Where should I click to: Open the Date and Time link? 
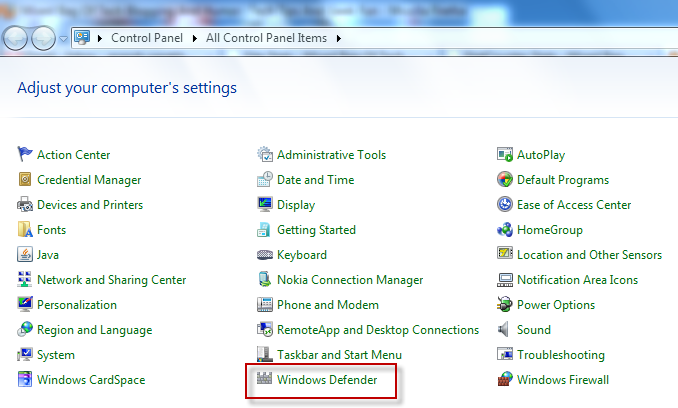click(316, 180)
